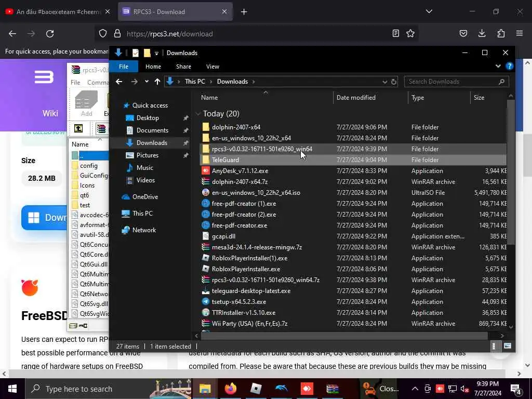Expand the Explorer ribbon chevron
The image size is (532, 399).
[498, 66]
